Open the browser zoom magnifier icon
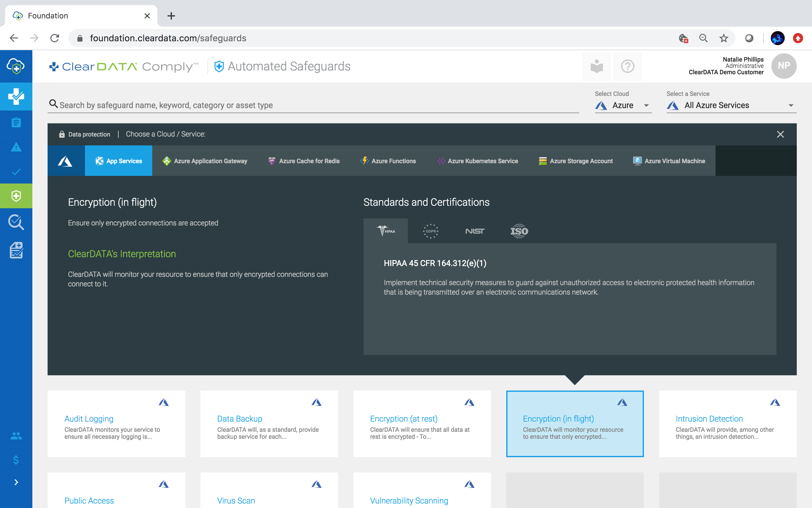This screenshot has width=812, height=508. coord(703,38)
